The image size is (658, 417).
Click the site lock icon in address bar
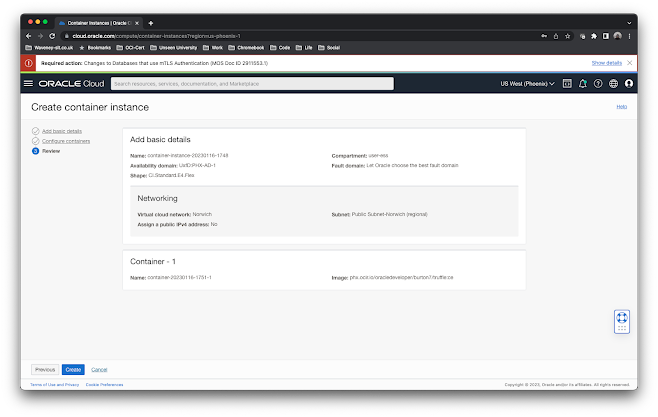tap(66, 36)
